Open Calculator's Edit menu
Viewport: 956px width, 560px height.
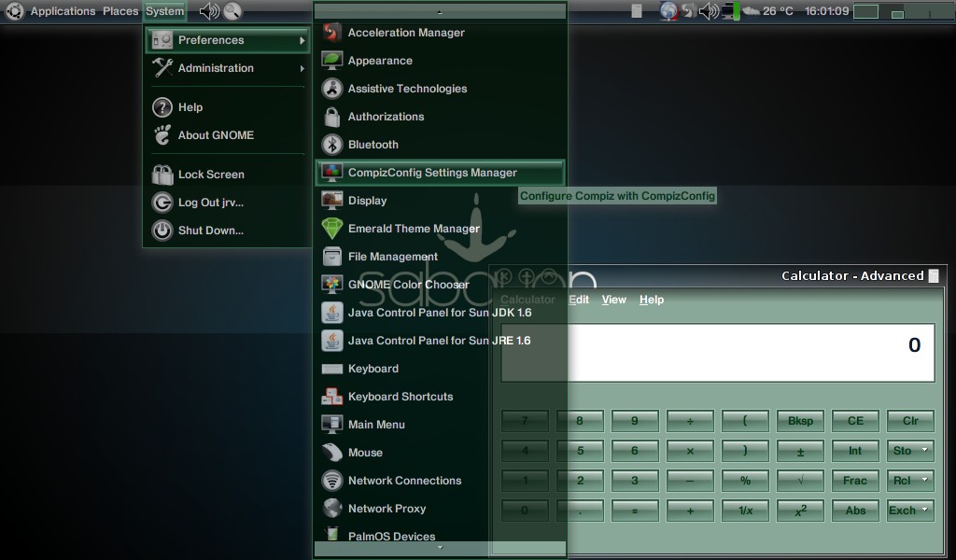click(579, 300)
